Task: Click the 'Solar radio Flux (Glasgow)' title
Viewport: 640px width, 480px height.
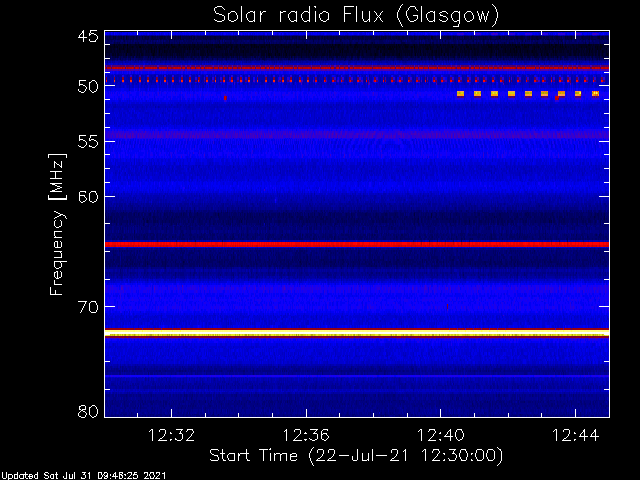Action: pos(356,16)
